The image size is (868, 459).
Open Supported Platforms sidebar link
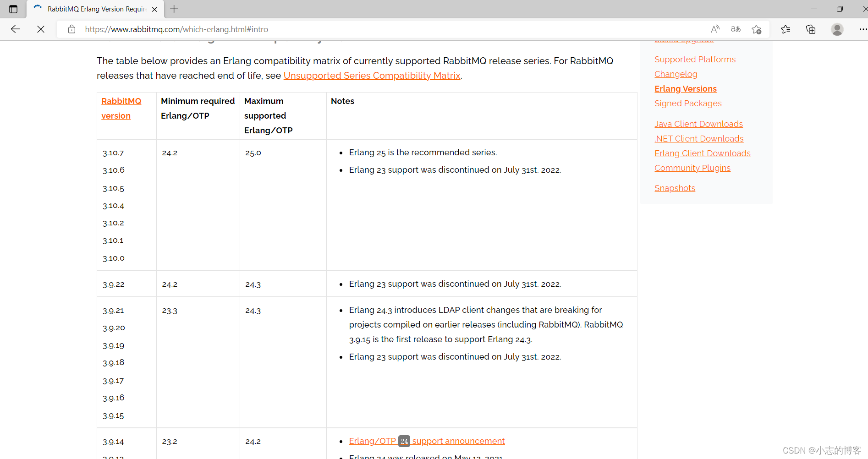pyautogui.click(x=695, y=60)
